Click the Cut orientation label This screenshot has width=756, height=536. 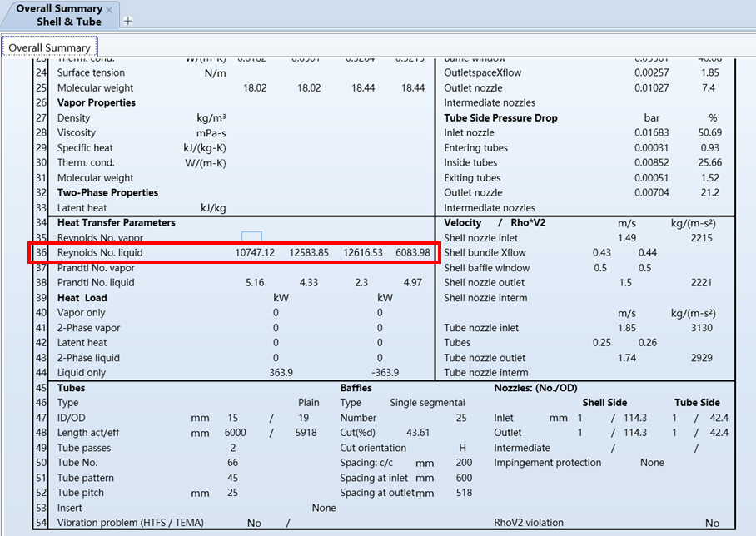pyautogui.click(x=373, y=448)
